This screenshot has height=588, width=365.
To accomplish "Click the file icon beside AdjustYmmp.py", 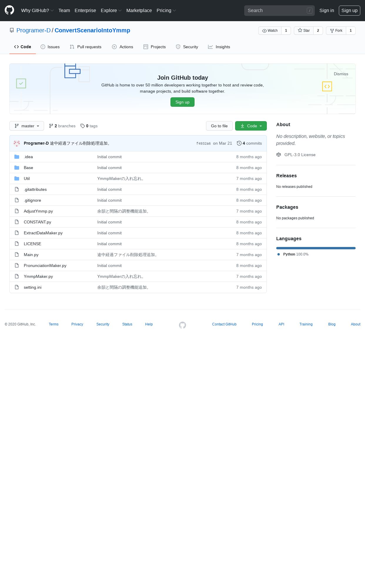I will 17,211.
